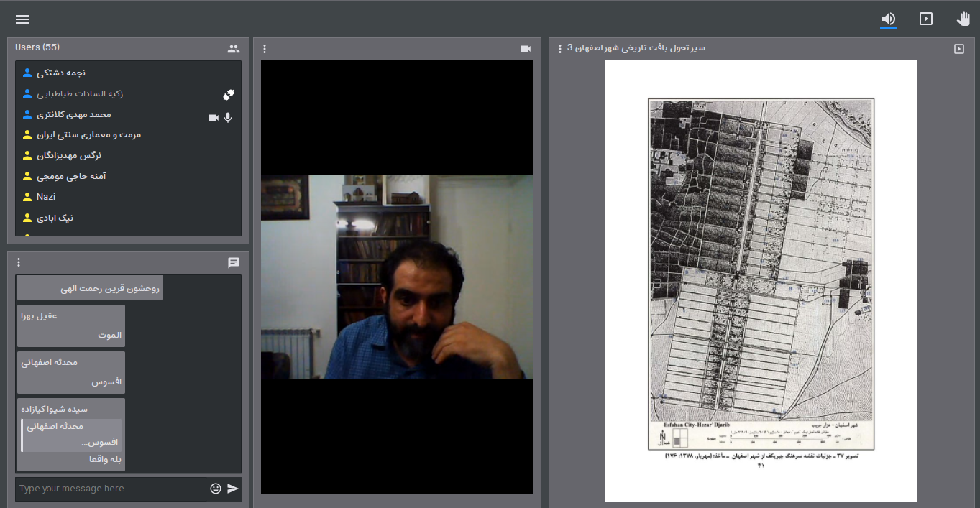Viewport: 980px width, 508px height.
Task: Click the playback icon in top bar
Action: click(926, 19)
